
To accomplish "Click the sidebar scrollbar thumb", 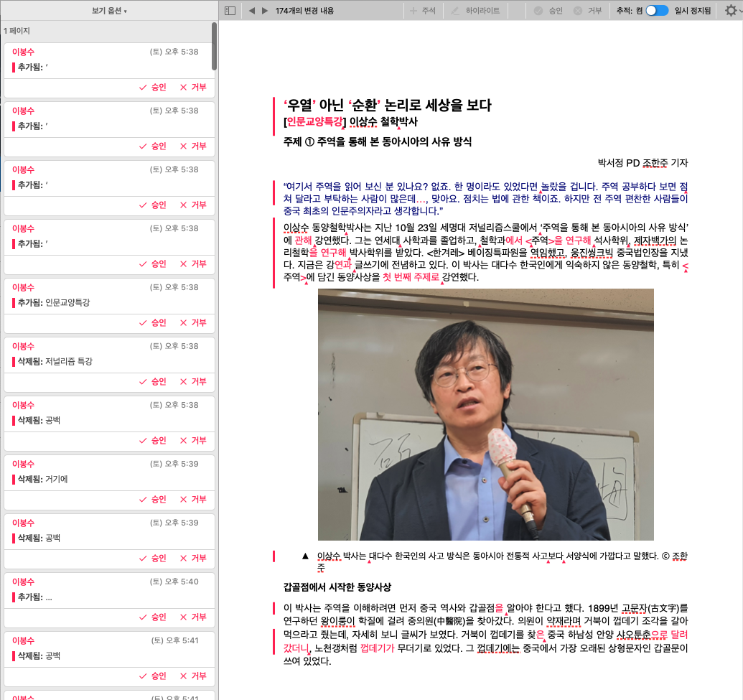I will click(214, 47).
